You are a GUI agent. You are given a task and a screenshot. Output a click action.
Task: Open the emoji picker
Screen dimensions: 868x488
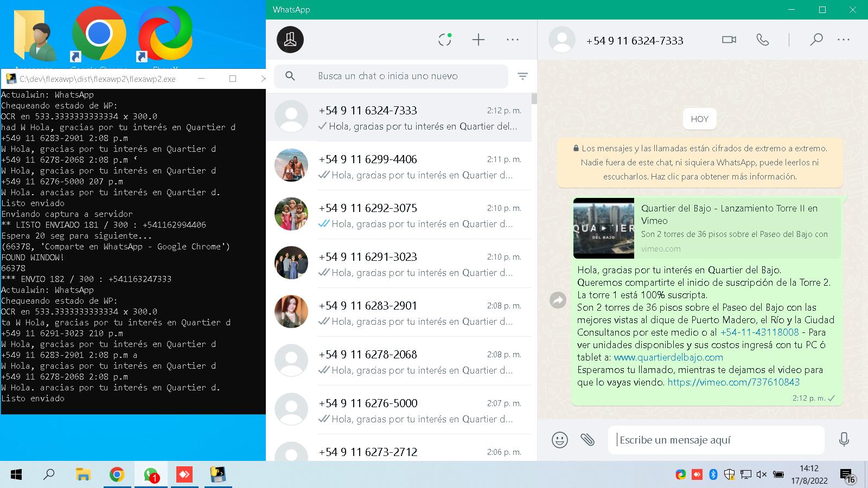click(x=560, y=439)
